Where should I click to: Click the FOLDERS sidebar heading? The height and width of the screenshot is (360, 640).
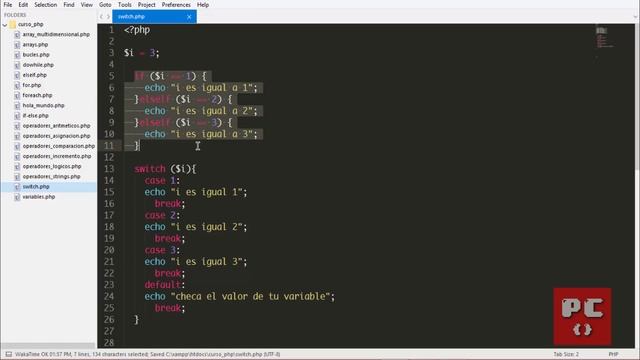15,15
